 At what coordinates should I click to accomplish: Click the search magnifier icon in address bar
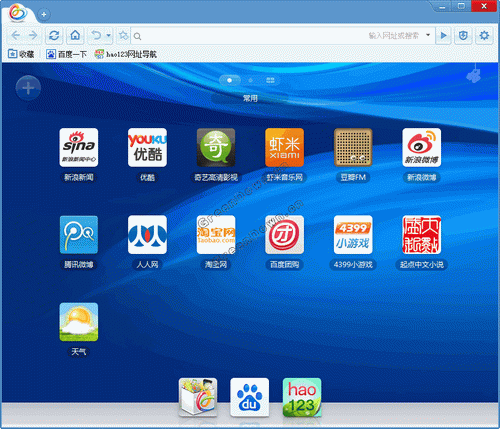click(x=137, y=36)
